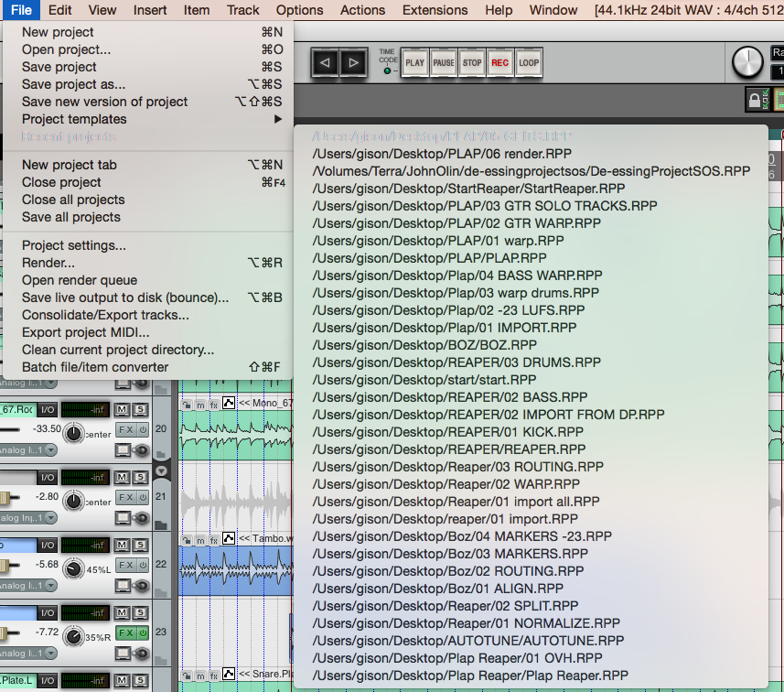Click the folder icon on track 22
Viewport: 784px width, 692px height.
point(161,592)
